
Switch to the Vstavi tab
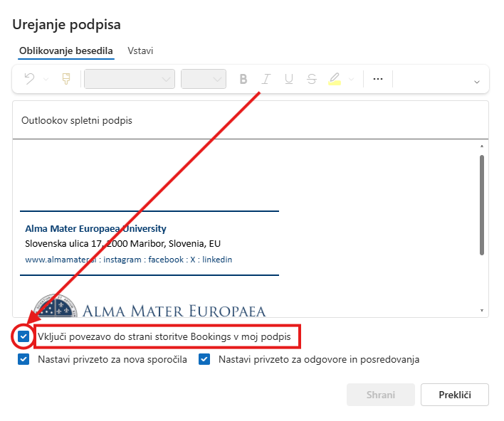(x=140, y=50)
